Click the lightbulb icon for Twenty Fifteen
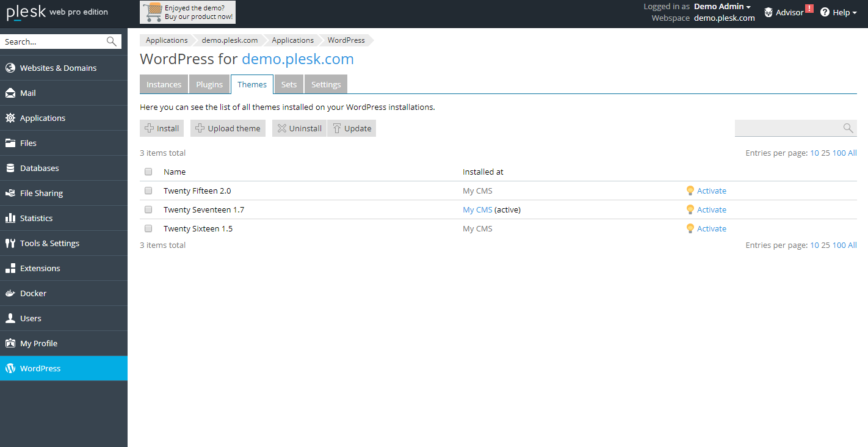The height and width of the screenshot is (447, 868). pyautogui.click(x=690, y=191)
